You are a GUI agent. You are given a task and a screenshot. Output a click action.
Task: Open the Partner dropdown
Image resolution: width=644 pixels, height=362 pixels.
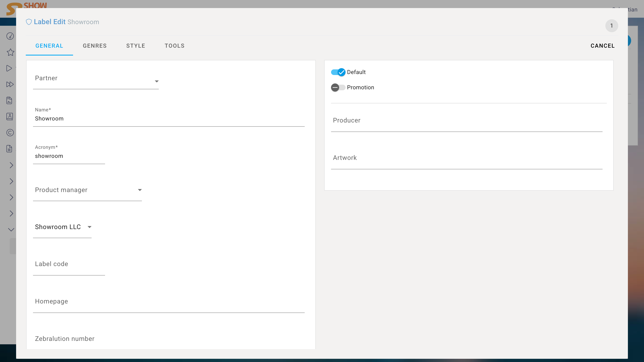96,81
